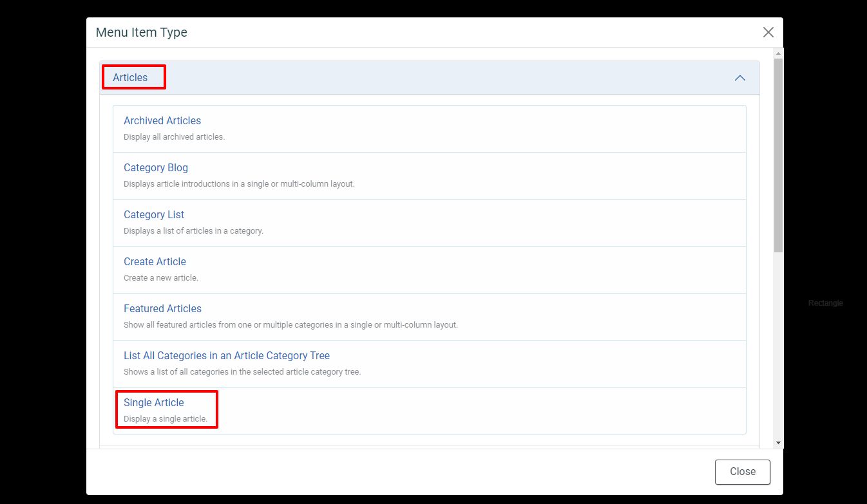867x504 pixels.
Task: Click the 'Menu Item Type' dialog title
Action: (142, 32)
